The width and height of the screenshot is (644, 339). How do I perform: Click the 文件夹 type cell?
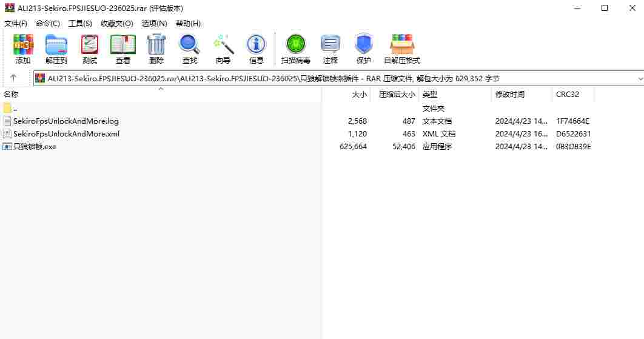tap(434, 109)
